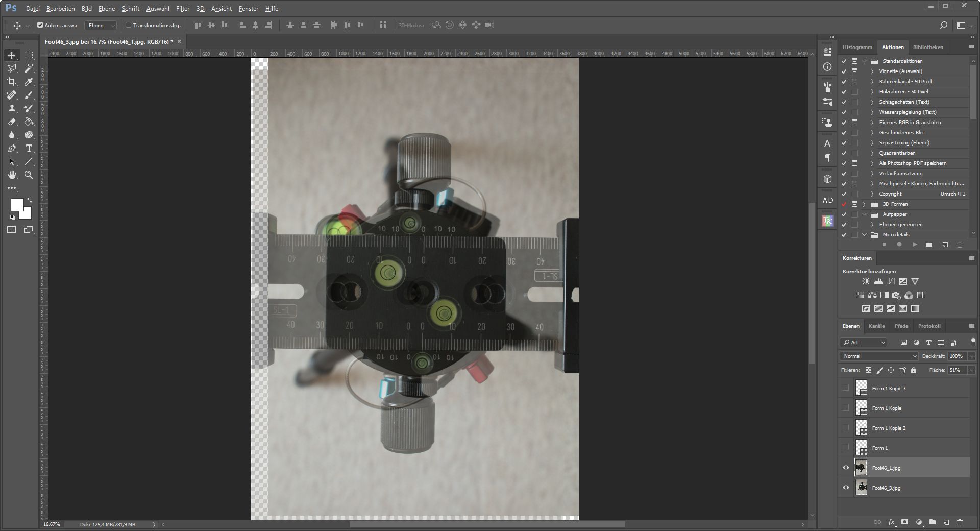This screenshot has width=980, height=531.
Task: Open the Filter menu
Action: pyautogui.click(x=182, y=9)
